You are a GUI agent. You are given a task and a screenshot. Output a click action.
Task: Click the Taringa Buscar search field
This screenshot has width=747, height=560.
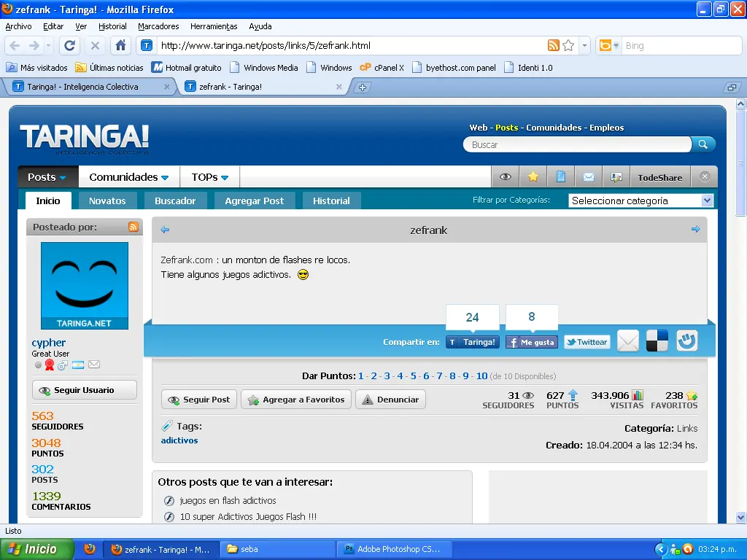[577, 145]
